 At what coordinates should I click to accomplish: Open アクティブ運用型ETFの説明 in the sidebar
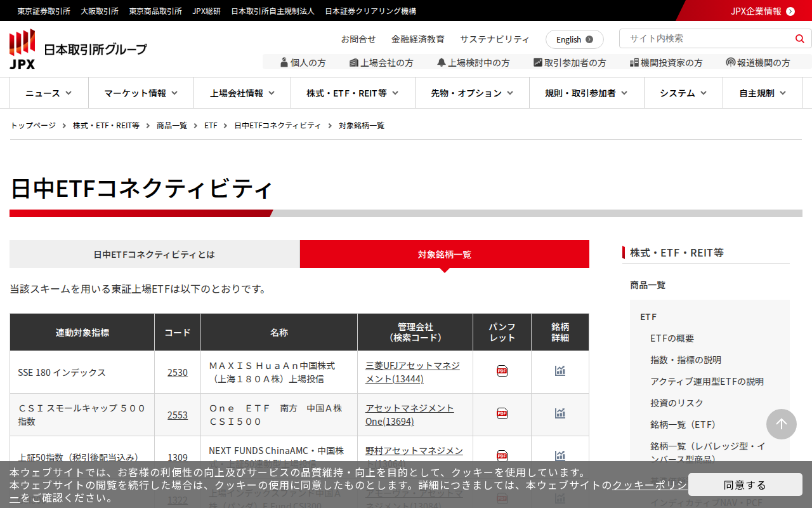707,381
